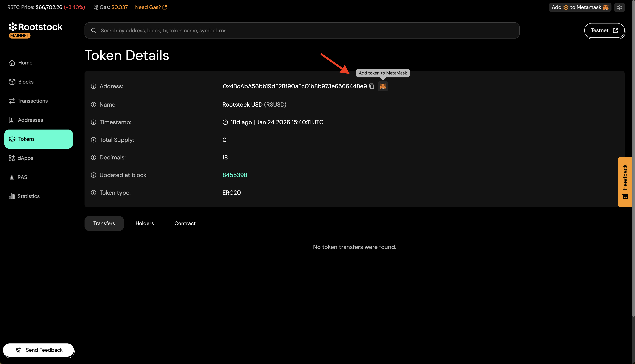The width and height of the screenshot is (635, 364).
Task: Open block 8455398 details
Action: point(234,175)
